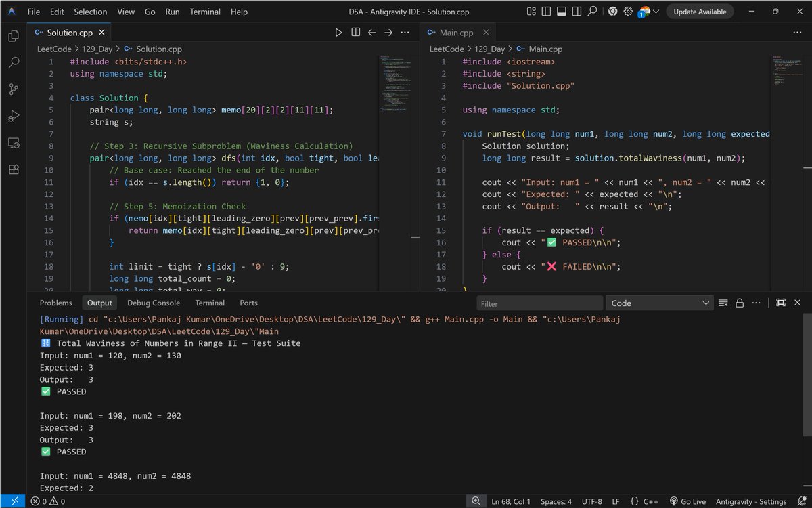Screen dimensions: 812x508
Task: Open the Edit menu
Action: click(x=57, y=12)
